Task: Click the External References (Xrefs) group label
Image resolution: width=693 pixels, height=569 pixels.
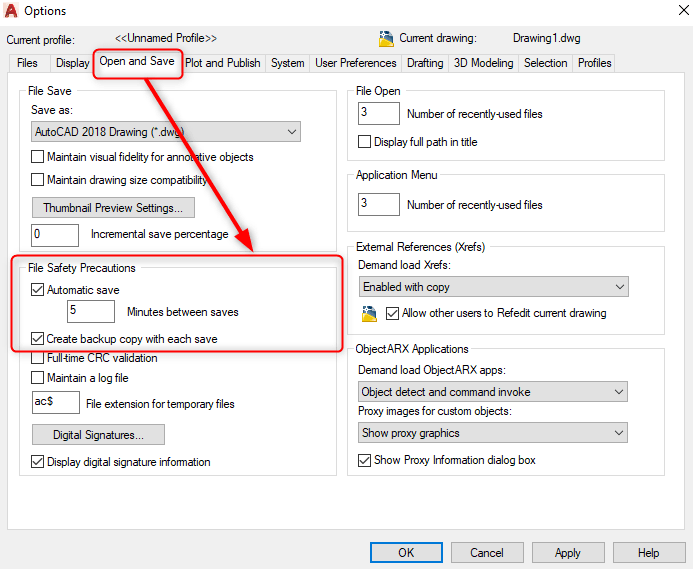Action: click(x=421, y=247)
